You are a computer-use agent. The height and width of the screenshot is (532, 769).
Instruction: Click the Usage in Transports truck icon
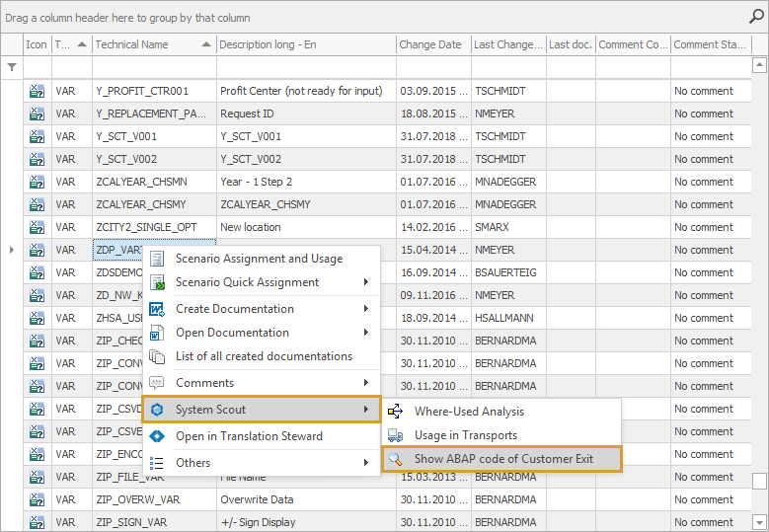point(395,435)
